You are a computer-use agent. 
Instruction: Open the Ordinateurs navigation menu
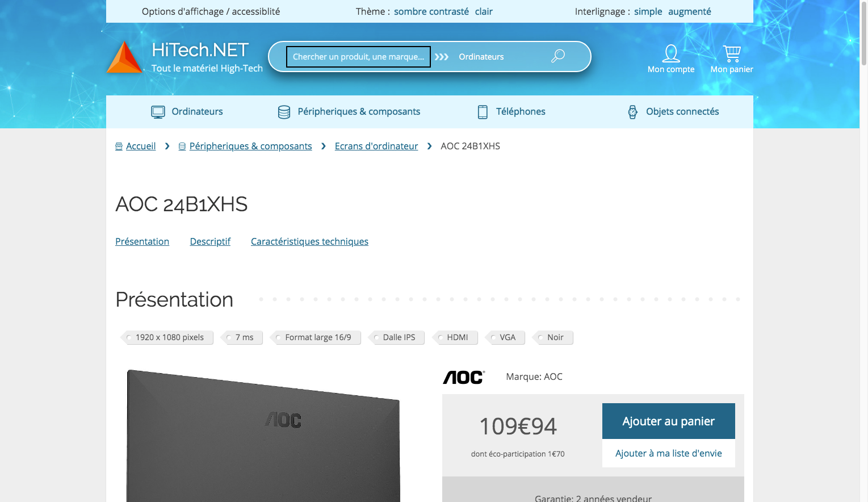tap(187, 112)
